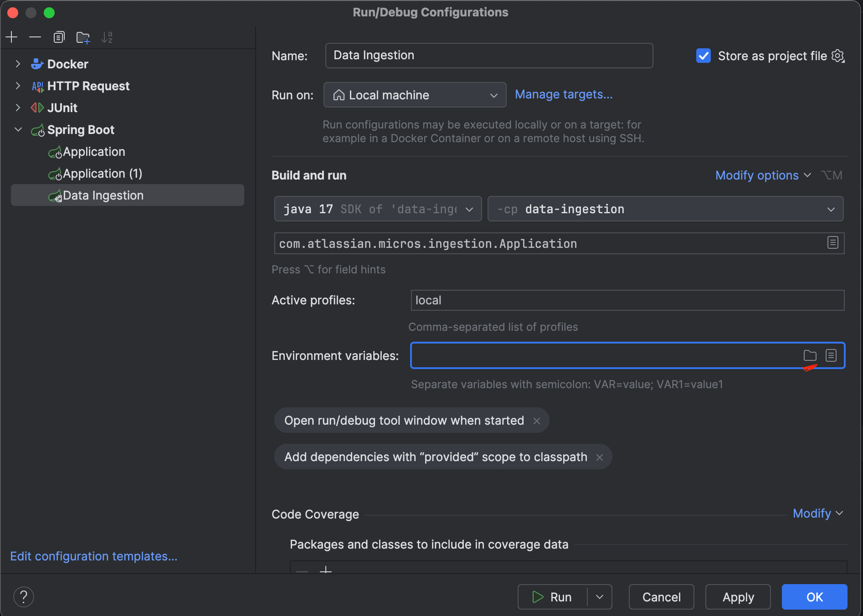Click the JUnit icon in tree

tap(37, 108)
